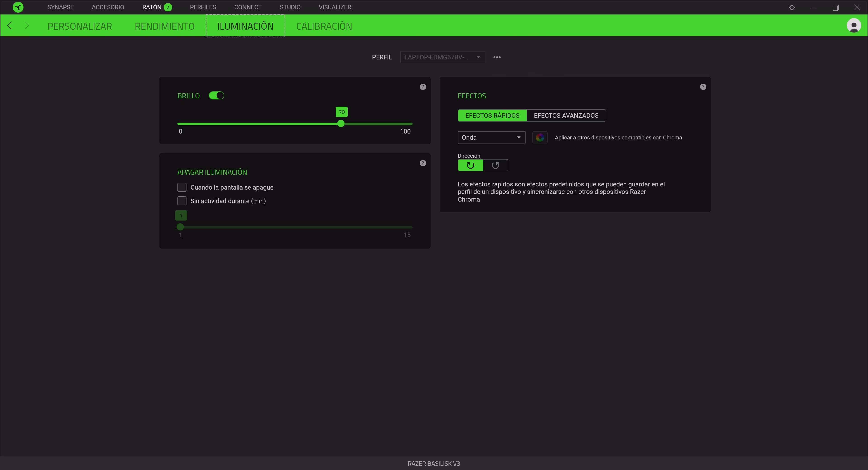Switch to the Personalizar subtab
Screen dimensions: 868x470
pyautogui.click(x=80, y=26)
